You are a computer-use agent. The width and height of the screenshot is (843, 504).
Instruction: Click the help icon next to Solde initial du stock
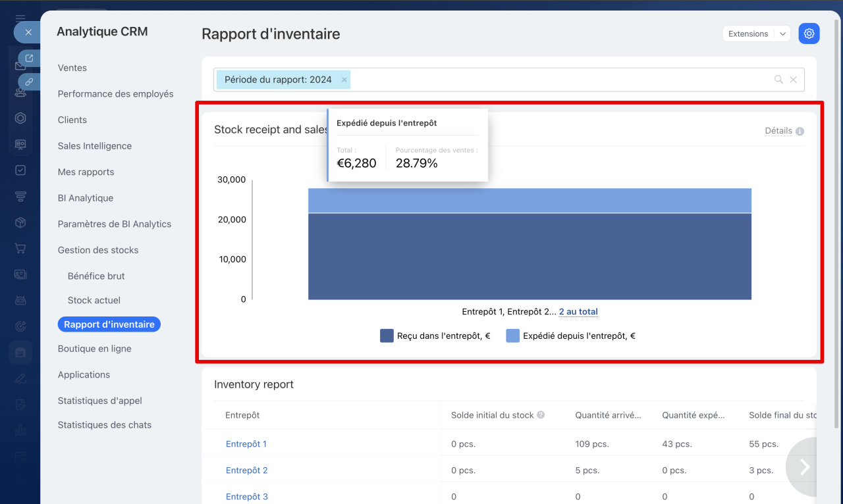(541, 415)
